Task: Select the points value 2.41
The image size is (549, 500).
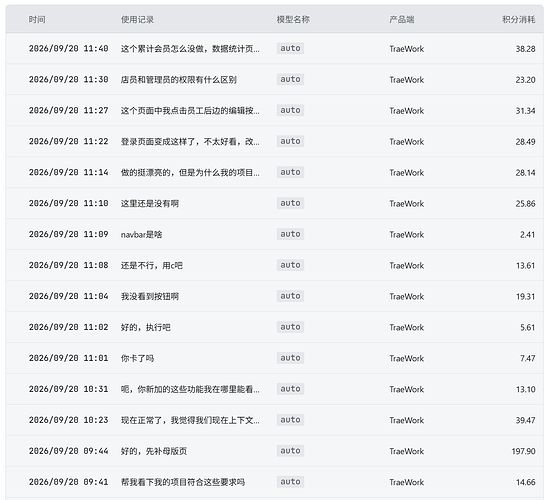Action: pyautogui.click(x=527, y=235)
